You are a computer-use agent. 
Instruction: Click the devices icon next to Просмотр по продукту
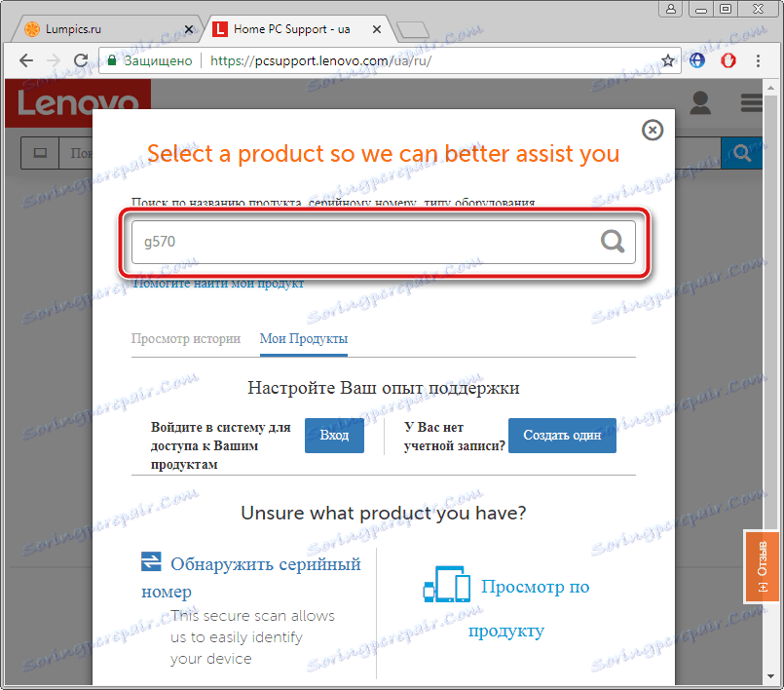point(447,585)
